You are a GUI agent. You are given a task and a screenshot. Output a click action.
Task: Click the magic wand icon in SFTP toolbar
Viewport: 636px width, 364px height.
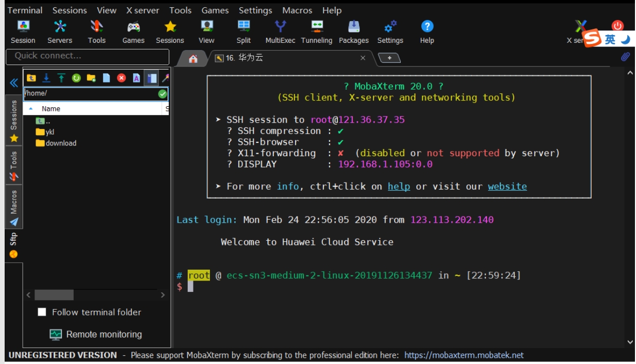[165, 78]
